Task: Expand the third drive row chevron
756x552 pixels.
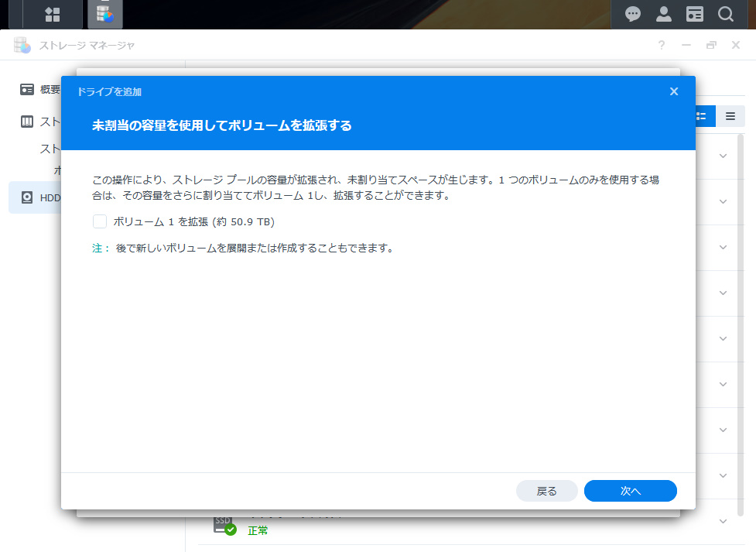Action: coord(724,247)
